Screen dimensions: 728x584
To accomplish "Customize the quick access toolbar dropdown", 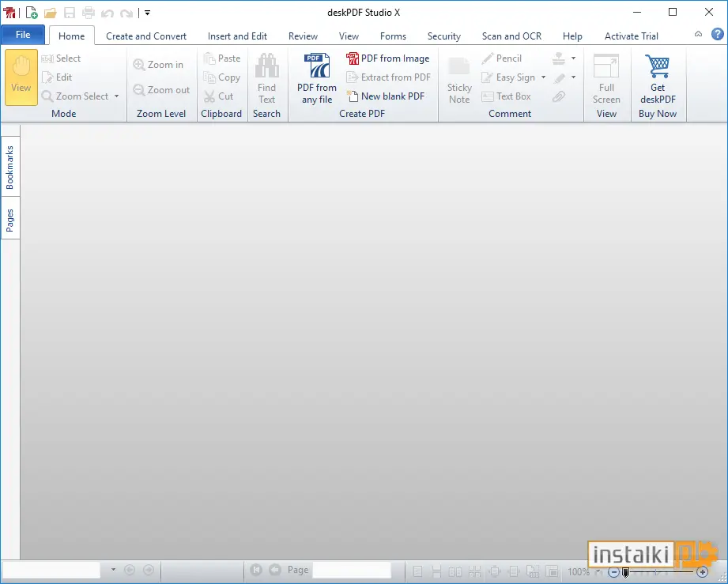I will pos(147,13).
